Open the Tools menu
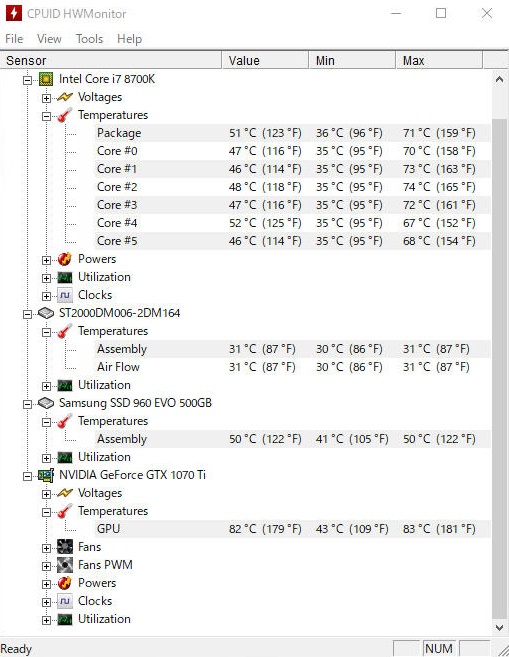This screenshot has height=657, width=509. [x=89, y=39]
